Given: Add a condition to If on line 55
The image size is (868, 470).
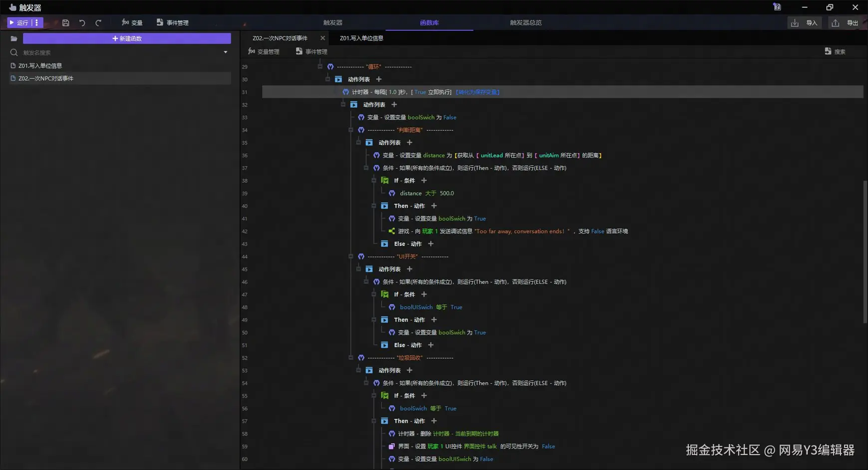Looking at the screenshot, I should click(x=424, y=396).
